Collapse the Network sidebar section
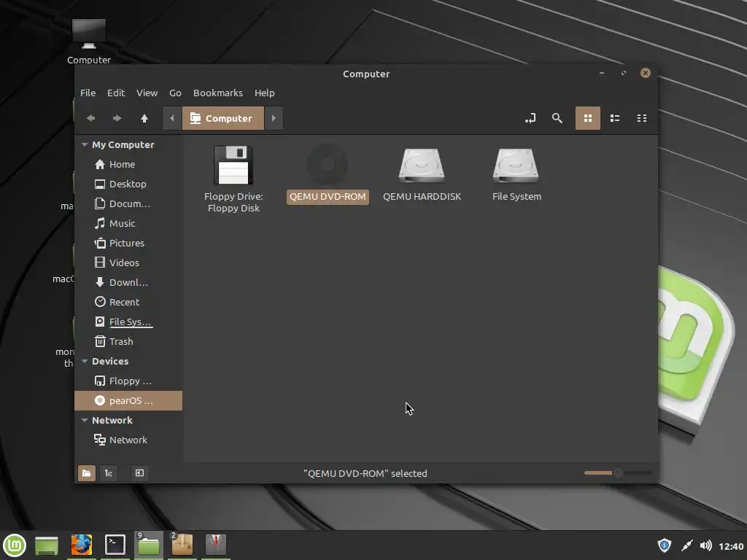This screenshot has height=560, width=747. (85, 420)
